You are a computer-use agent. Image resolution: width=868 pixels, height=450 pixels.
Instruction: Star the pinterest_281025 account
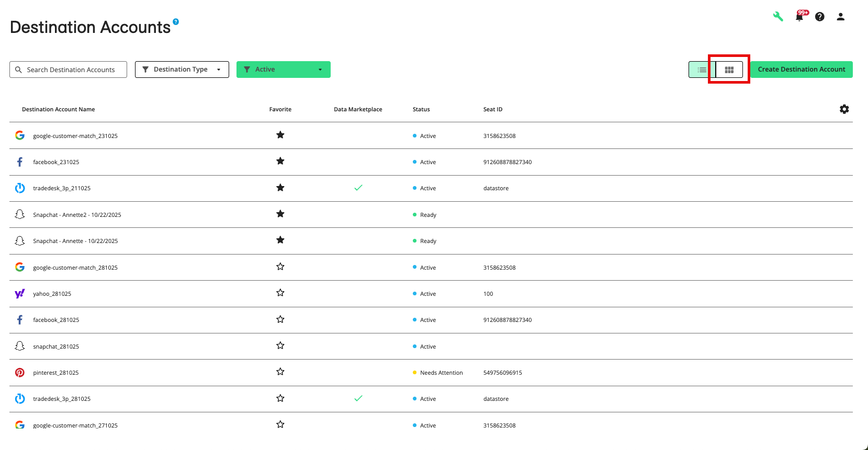pos(280,372)
